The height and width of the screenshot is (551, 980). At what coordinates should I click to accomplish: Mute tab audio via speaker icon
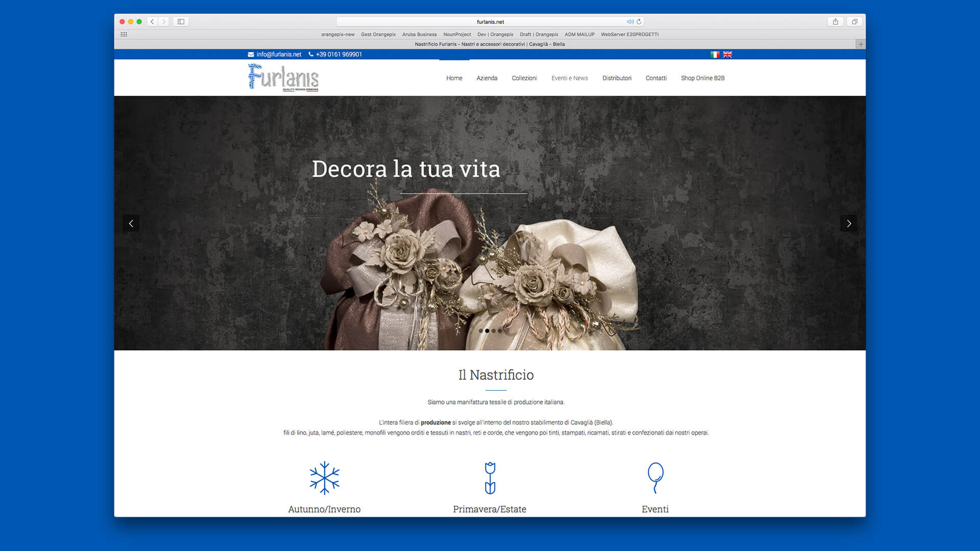coord(630,21)
